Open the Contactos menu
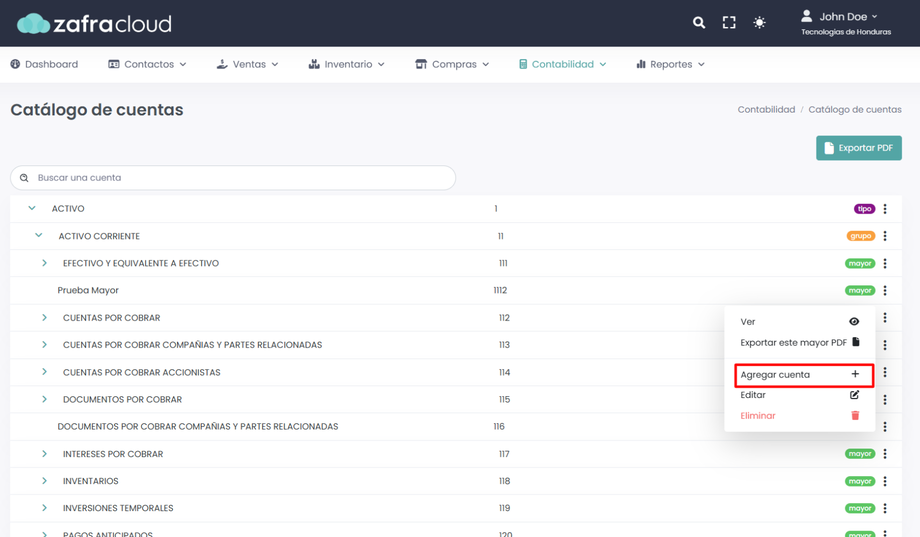Viewport: 920px width, 537px height. [x=147, y=64]
